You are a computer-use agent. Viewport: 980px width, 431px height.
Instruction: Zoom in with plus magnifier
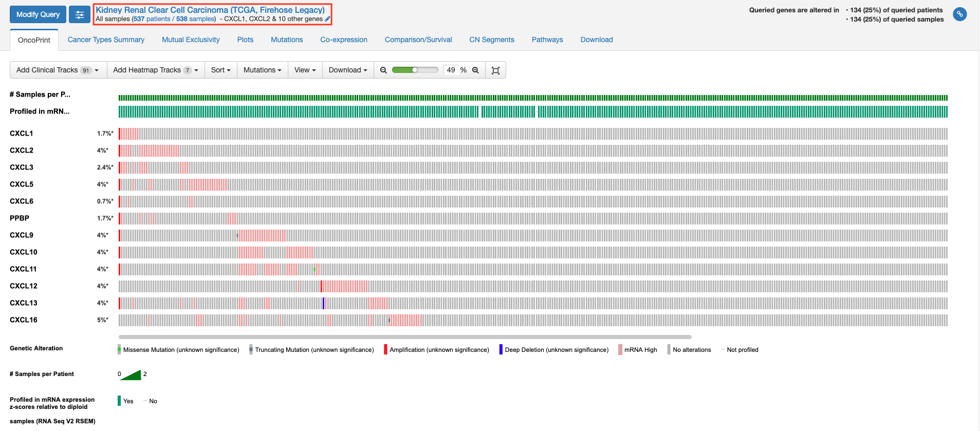pyautogui.click(x=475, y=70)
